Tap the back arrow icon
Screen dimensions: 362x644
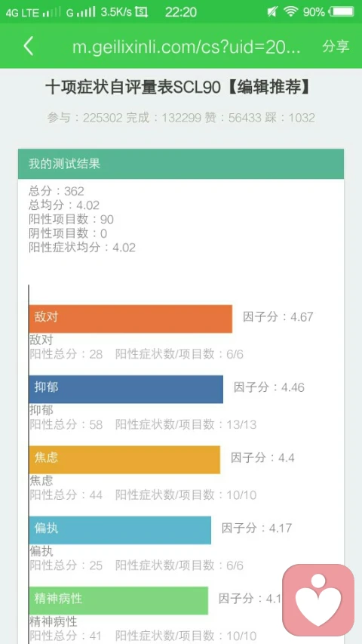(x=29, y=46)
